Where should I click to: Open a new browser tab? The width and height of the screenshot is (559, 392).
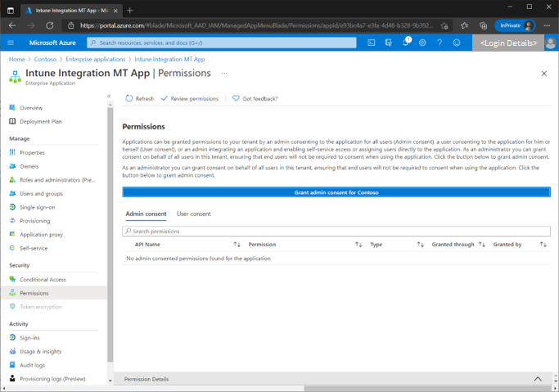[x=130, y=11]
